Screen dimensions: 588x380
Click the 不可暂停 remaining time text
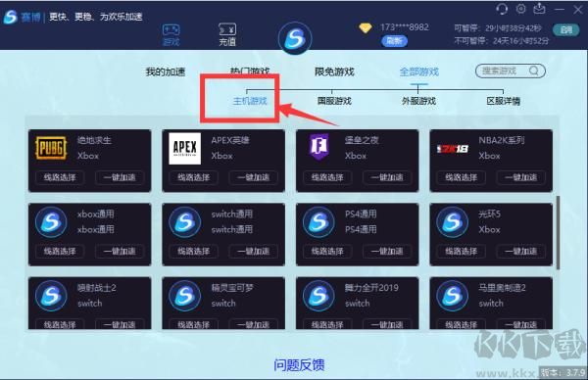point(502,40)
